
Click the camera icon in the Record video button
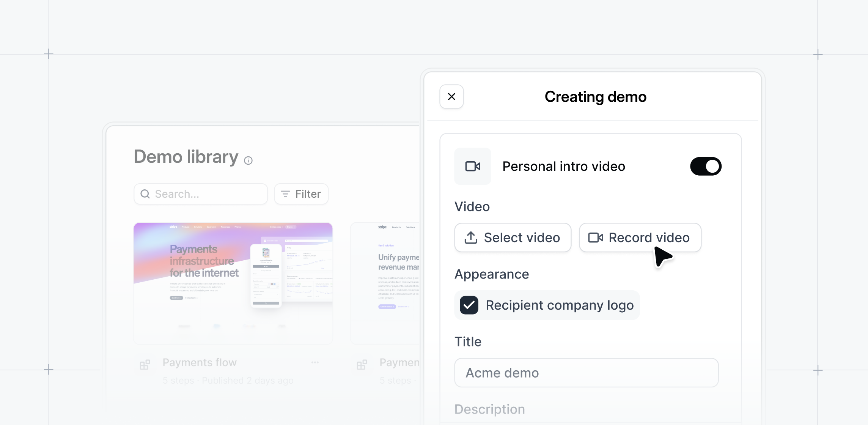click(x=596, y=238)
